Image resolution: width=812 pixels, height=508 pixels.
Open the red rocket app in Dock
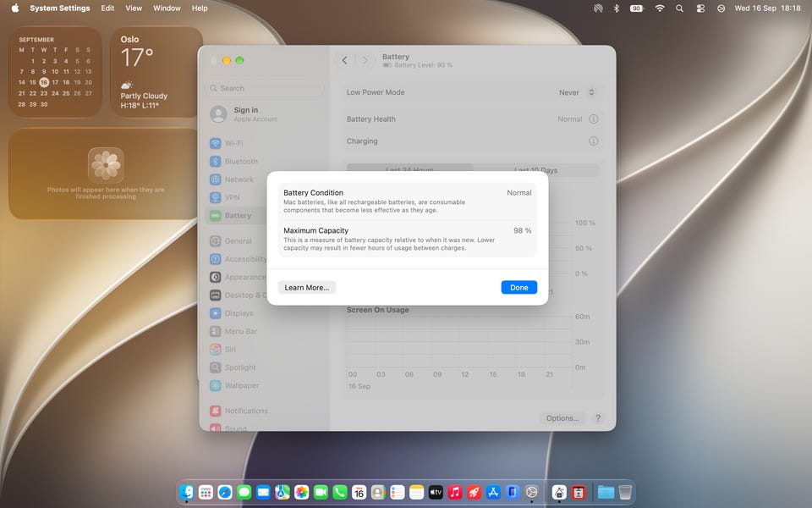click(x=474, y=492)
